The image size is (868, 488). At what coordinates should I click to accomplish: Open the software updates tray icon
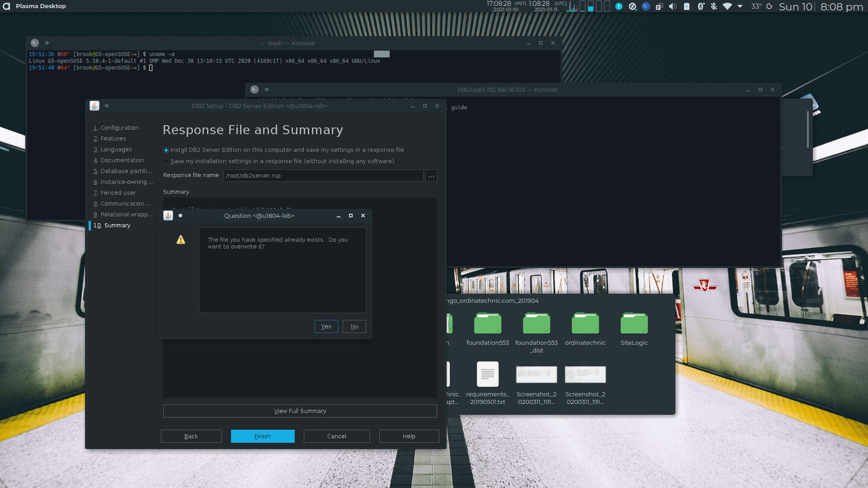point(632,6)
